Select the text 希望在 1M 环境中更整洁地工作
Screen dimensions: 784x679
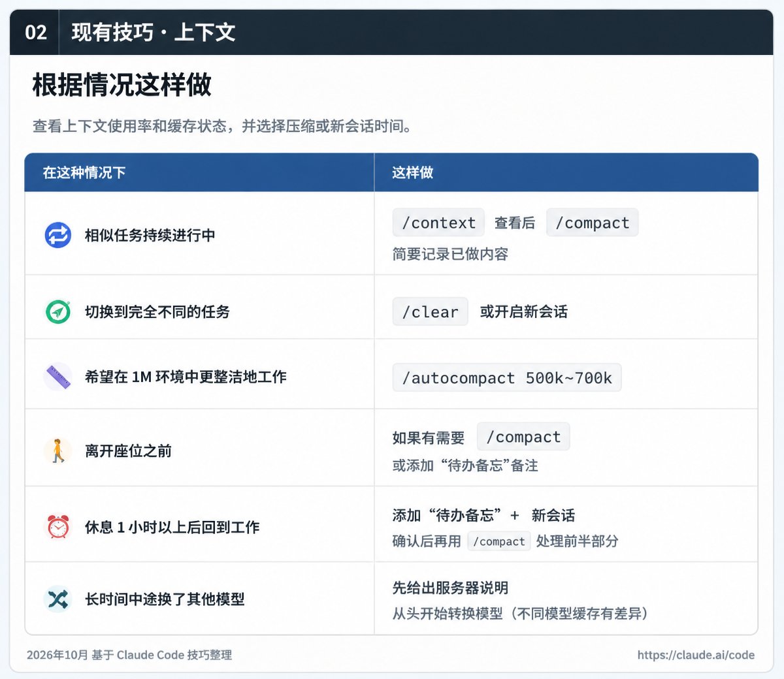pos(186,377)
